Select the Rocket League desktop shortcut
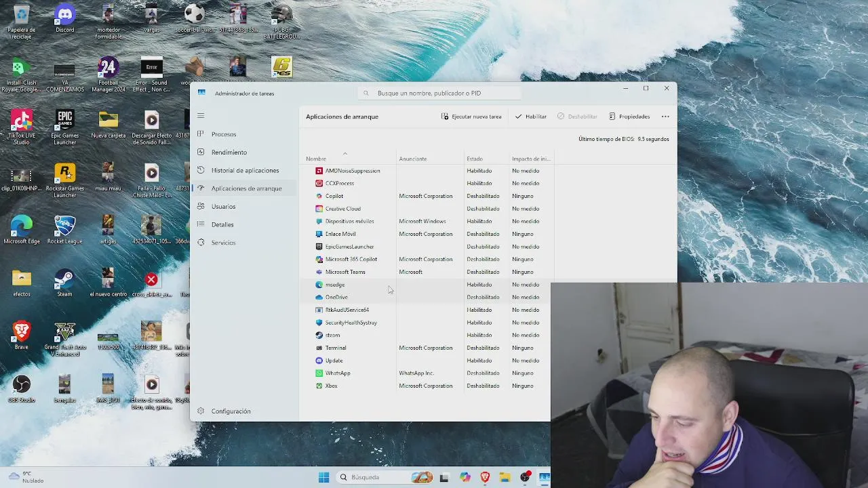 65,230
